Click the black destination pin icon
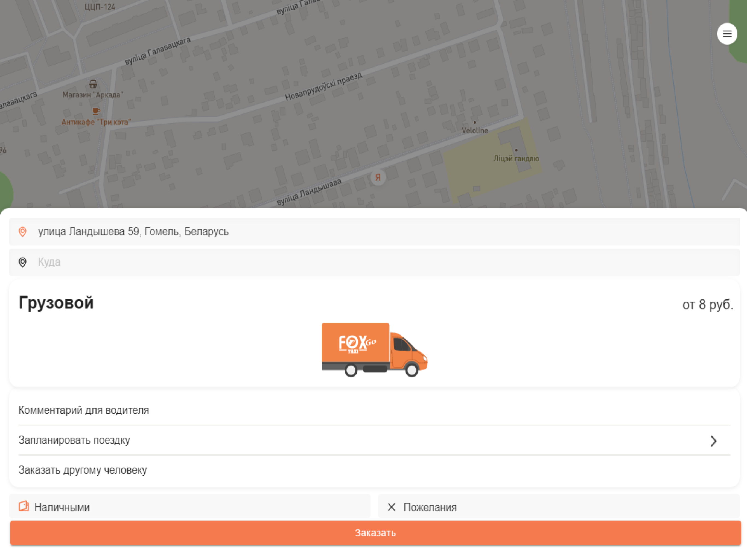 [x=23, y=262]
